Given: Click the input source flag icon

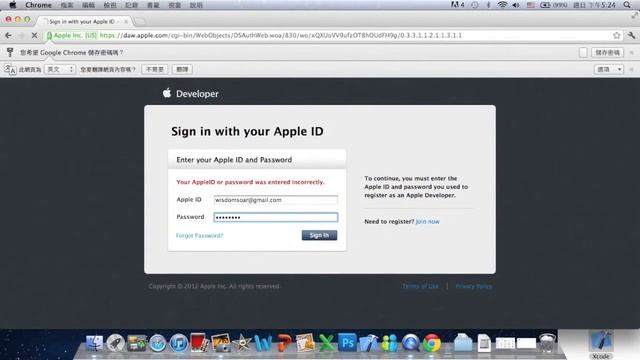Looking at the screenshot, I should click(530, 5).
